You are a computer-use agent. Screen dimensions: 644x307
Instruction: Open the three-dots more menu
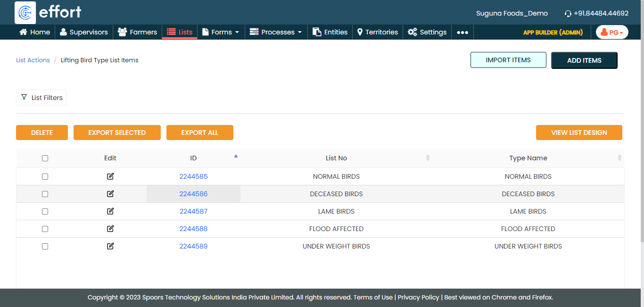click(x=462, y=32)
